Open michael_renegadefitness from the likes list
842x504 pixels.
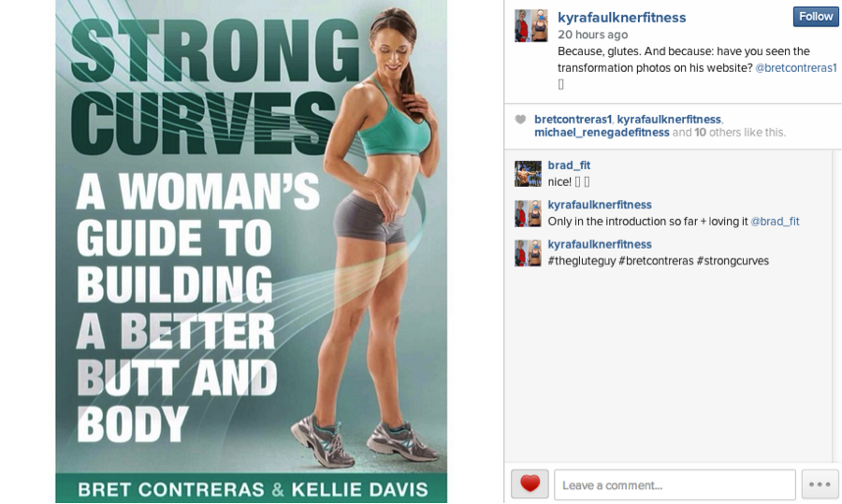coord(602,132)
